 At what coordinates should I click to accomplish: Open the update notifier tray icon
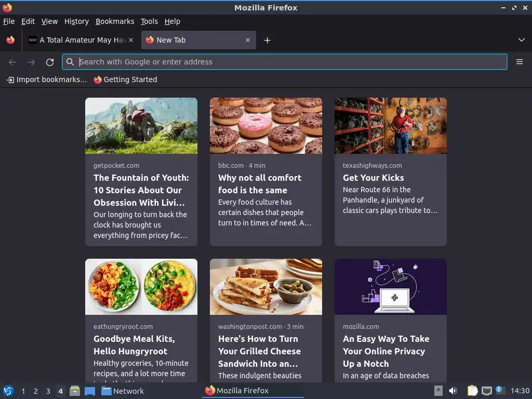tap(500, 391)
